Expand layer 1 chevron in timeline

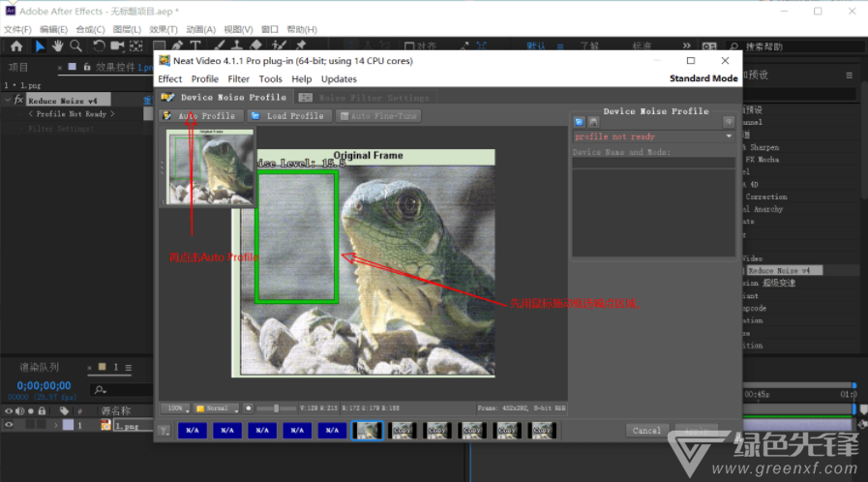pyautogui.click(x=55, y=425)
